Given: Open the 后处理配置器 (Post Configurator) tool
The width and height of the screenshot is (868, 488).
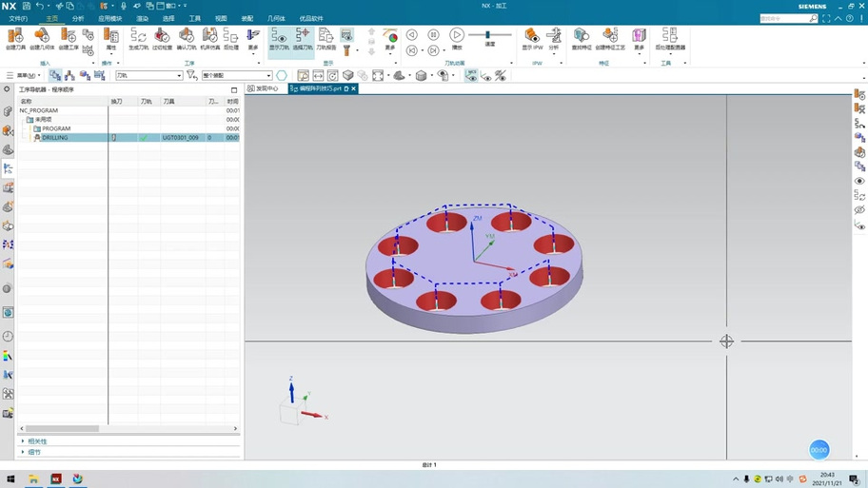Looking at the screenshot, I should pos(670,39).
